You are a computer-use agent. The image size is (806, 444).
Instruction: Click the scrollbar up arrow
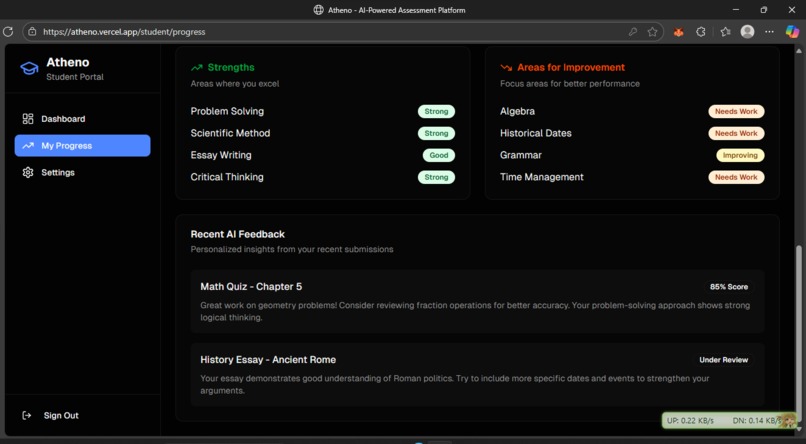798,50
